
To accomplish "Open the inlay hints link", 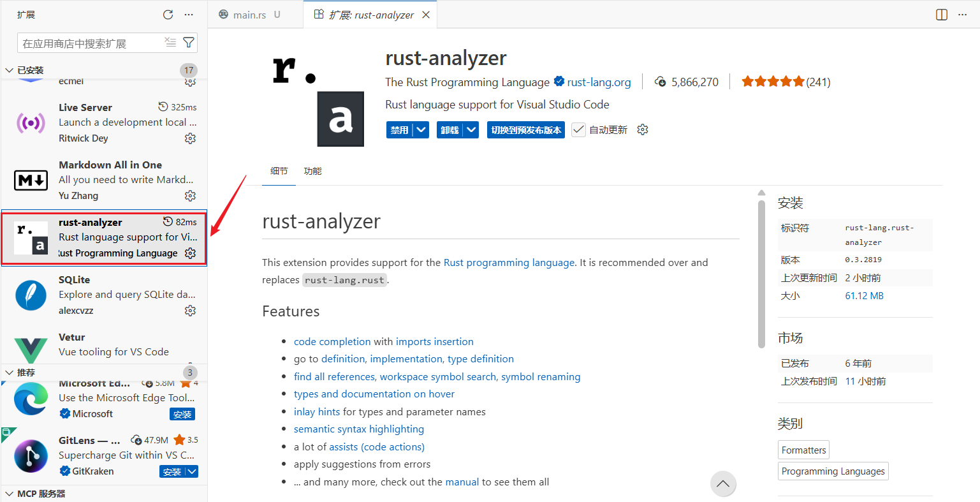I will tap(317, 412).
